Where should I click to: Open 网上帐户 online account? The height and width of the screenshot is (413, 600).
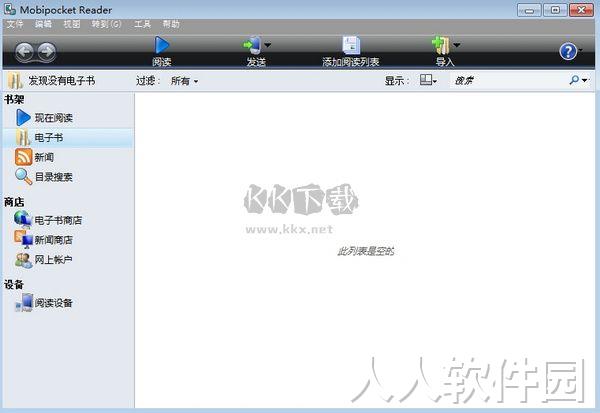pos(44,260)
